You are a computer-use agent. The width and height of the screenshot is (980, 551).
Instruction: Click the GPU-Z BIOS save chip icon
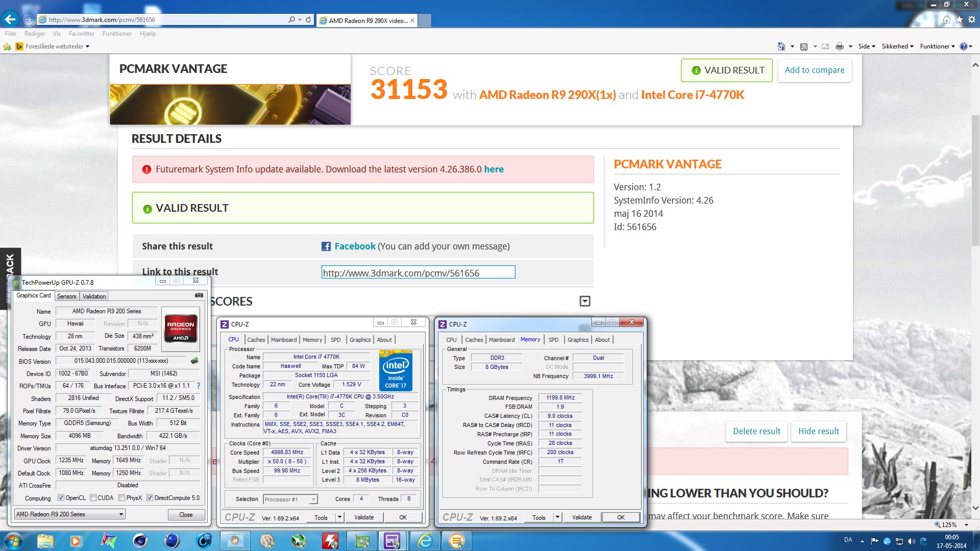pyautogui.click(x=194, y=361)
